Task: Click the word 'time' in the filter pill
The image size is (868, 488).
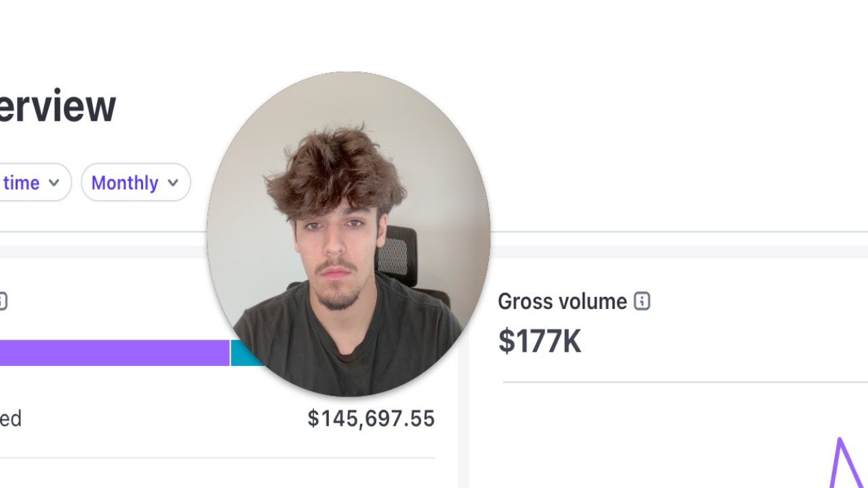Action: [x=21, y=183]
